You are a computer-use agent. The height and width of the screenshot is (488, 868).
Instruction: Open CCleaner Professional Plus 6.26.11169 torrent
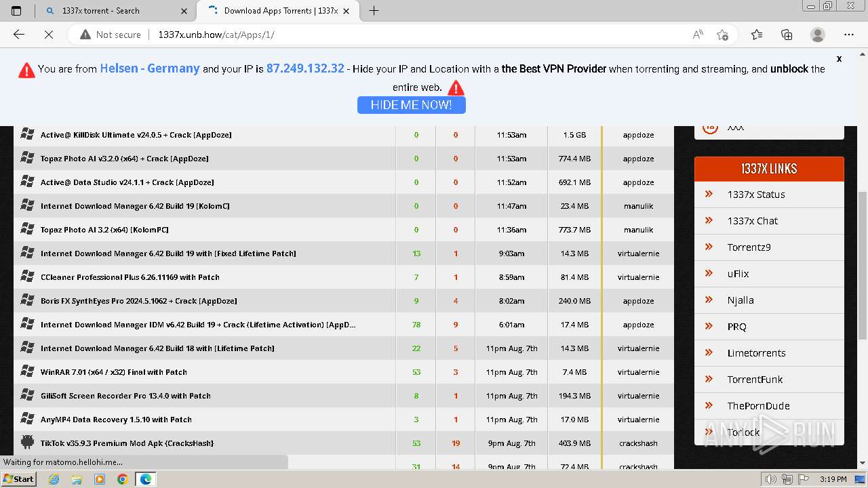click(x=130, y=277)
